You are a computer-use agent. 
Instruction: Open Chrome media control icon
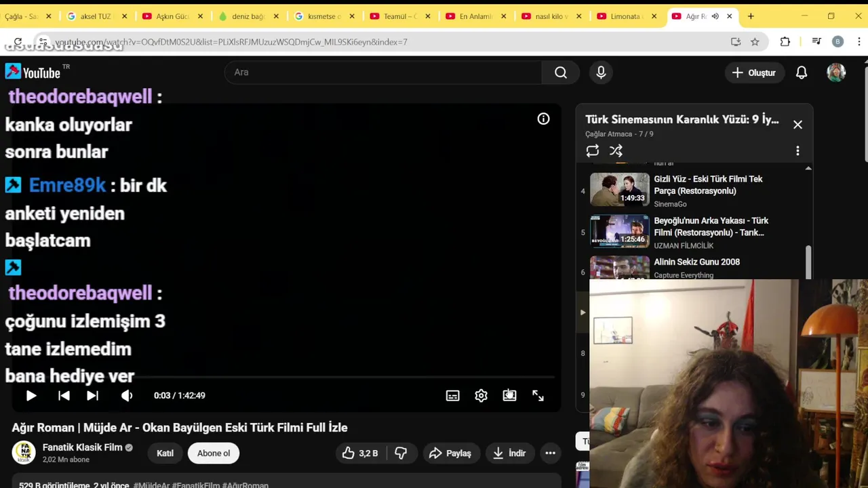[816, 42]
